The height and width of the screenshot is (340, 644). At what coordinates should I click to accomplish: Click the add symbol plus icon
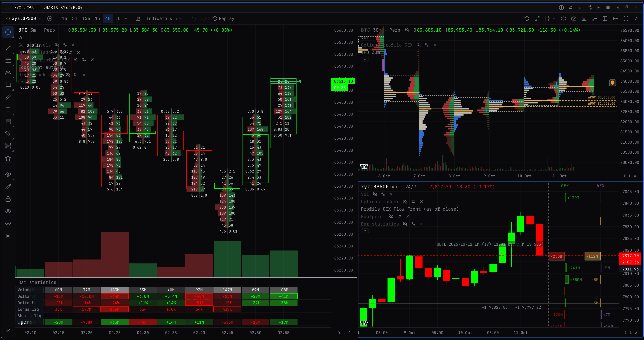click(50, 19)
